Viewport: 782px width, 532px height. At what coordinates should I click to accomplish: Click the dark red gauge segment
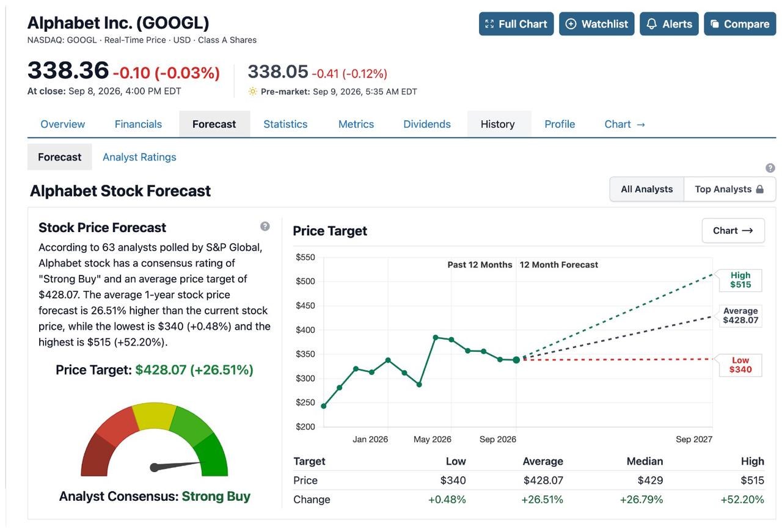(98, 455)
